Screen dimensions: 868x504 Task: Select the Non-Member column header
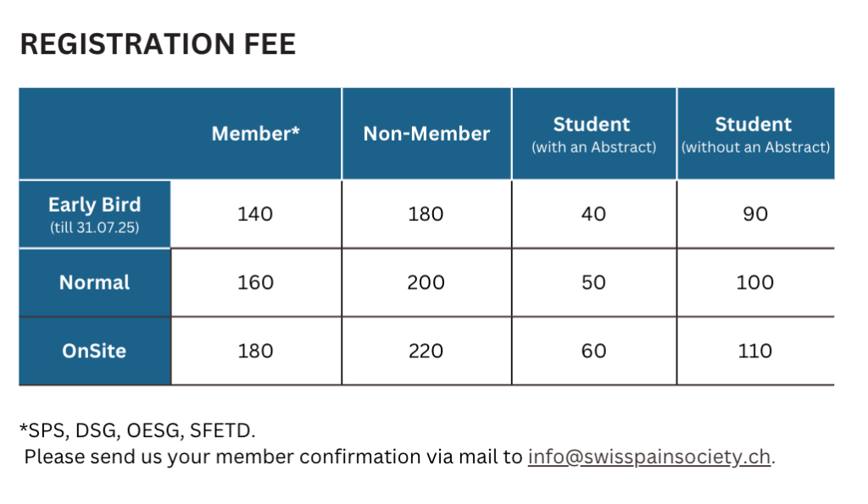pyautogui.click(x=426, y=134)
